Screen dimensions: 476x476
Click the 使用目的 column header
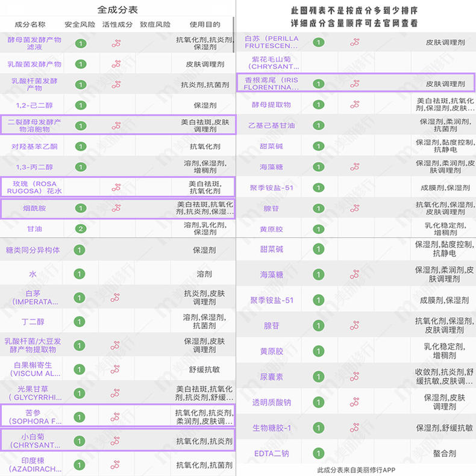pos(205,24)
